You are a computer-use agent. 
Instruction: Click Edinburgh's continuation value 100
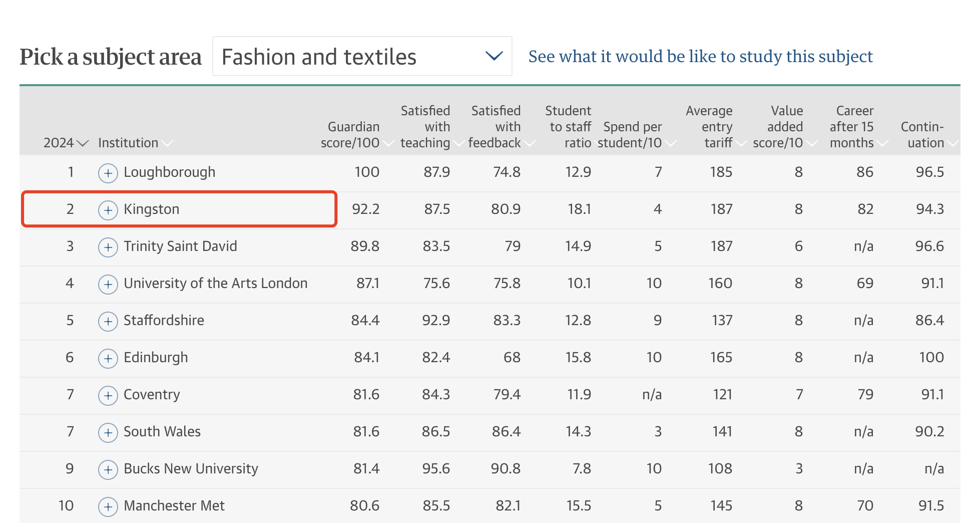(x=931, y=358)
